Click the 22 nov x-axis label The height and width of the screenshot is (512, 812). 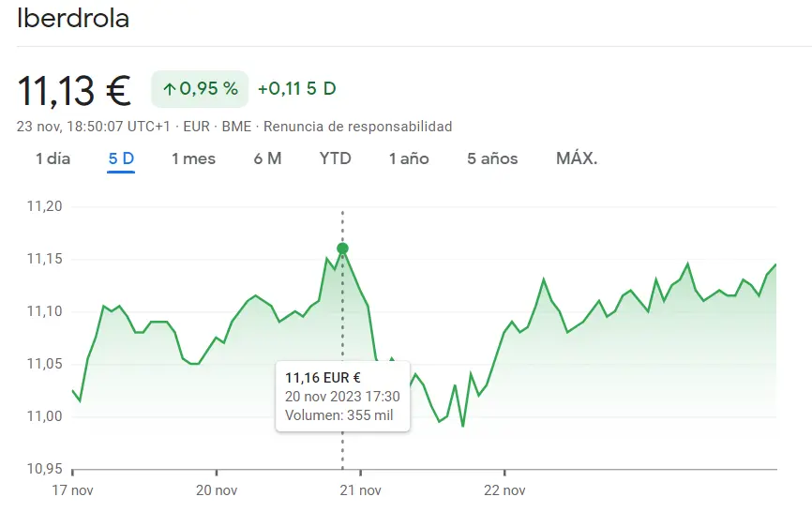pyautogui.click(x=504, y=490)
